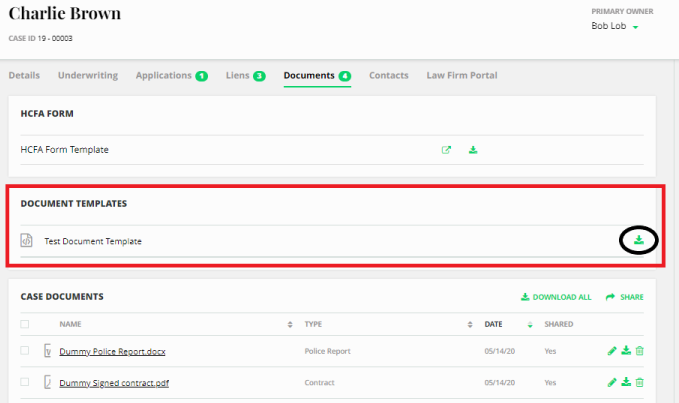Open HCFA Form Template in new window
Screen dimensions: 679x403
click(446, 150)
